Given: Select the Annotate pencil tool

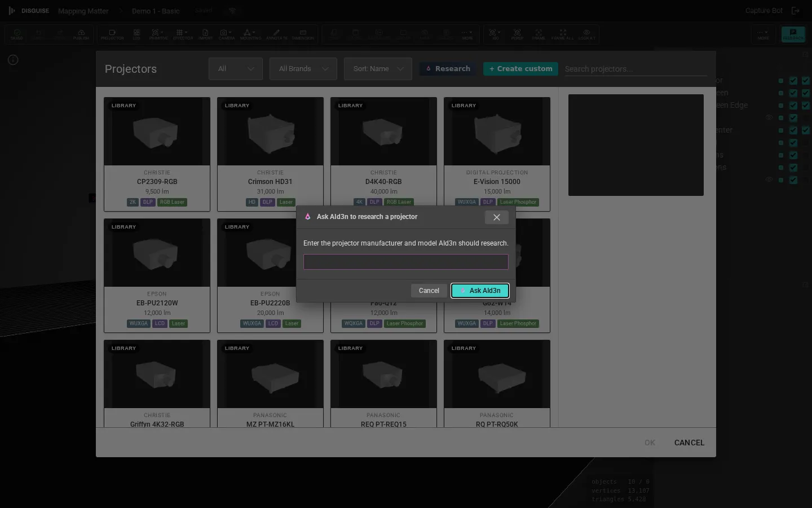Looking at the screenshot, I should pos(276,34).
